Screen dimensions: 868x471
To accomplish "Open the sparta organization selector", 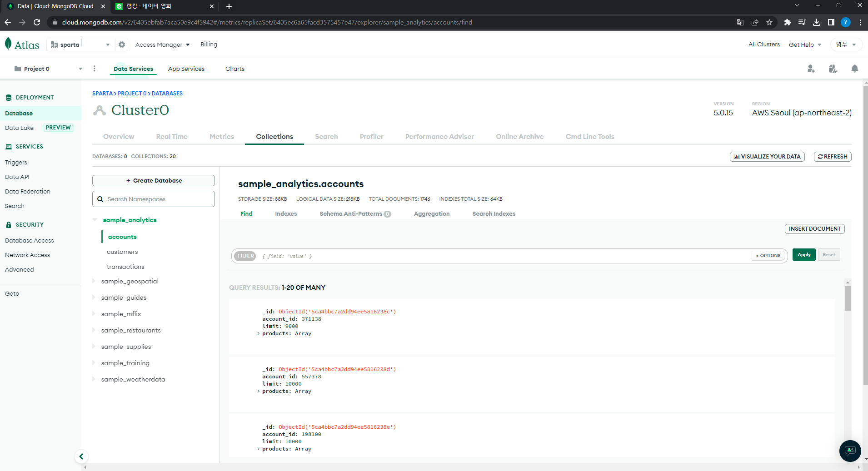I will 80,45.
